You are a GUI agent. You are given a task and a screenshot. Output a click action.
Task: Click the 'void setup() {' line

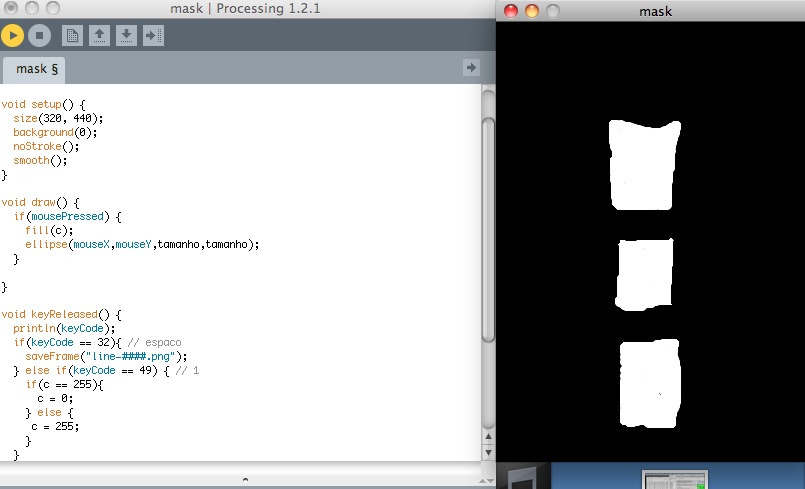tap(43, 104)
